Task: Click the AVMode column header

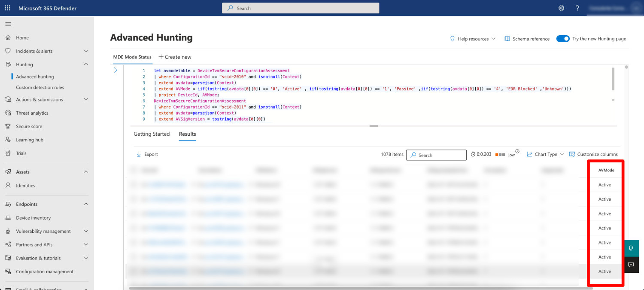Action: [x=606, y=170]
